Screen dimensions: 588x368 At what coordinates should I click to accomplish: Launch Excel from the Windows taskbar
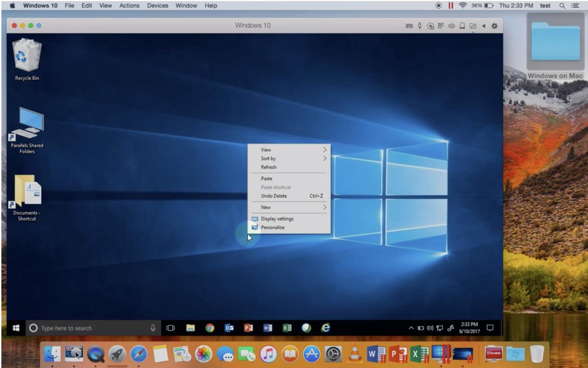pyautogui.click(x=287, y=328)
